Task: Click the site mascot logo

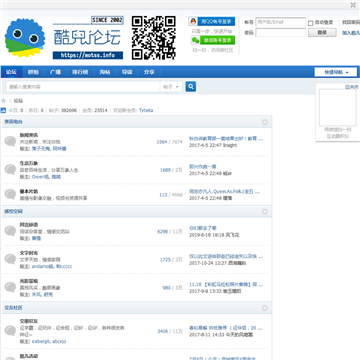Action: pos(25,38)
